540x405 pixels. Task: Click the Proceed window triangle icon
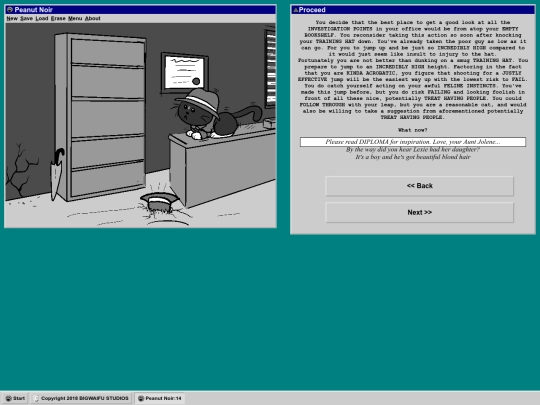click(295, 10)
